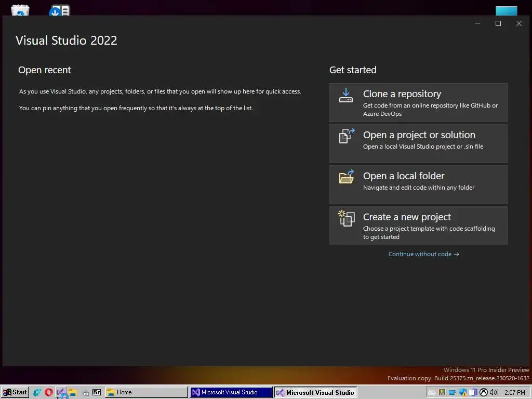532x399 pixels.
Task: Click the Visual Studio 2022 title text
Action: [66, 41]
